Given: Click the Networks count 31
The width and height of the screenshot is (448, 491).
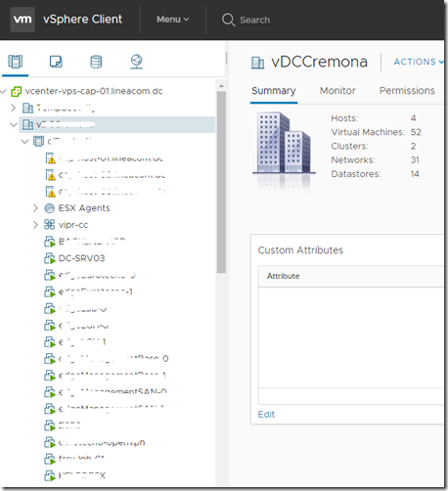Looking at the screenshot, I should 415,160.
